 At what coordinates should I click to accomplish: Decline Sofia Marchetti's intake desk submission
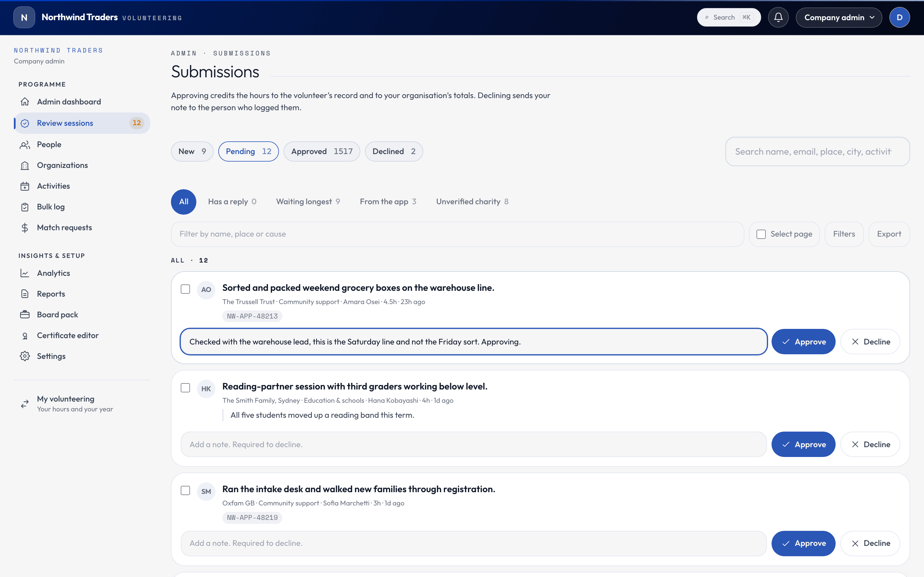click(x=870, y=543)
